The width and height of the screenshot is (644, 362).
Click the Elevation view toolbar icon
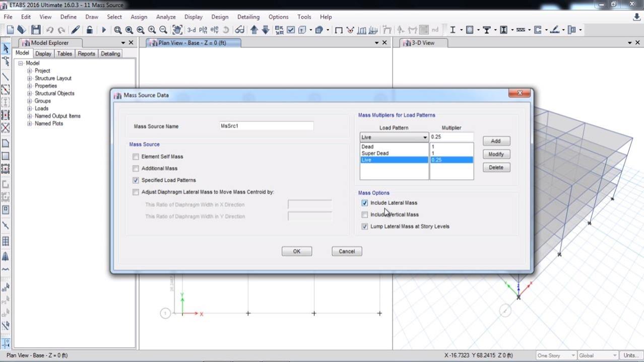214,30
